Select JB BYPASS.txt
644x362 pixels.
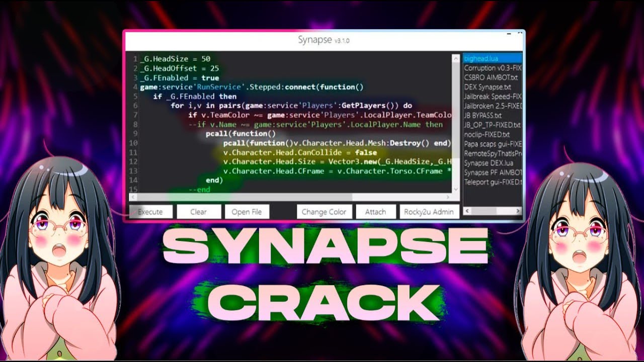[x=493, y=115]
